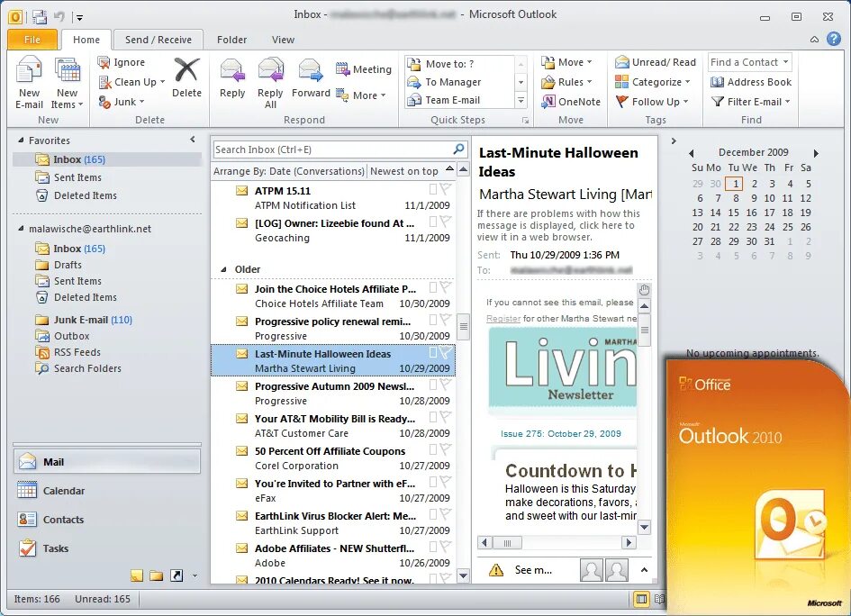Viewport: 851px width, 616px height.
Task: Go to previous month in the calendar
Action: tap(692, 154)
